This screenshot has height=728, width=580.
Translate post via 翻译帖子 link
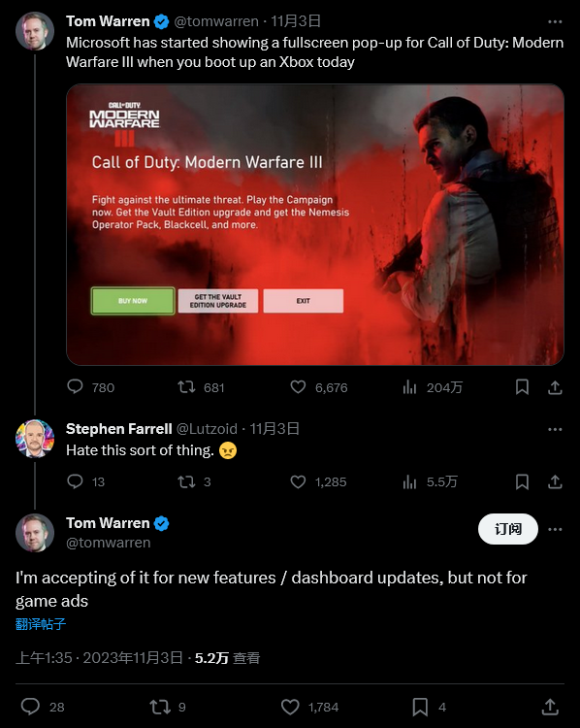[41, 624]
